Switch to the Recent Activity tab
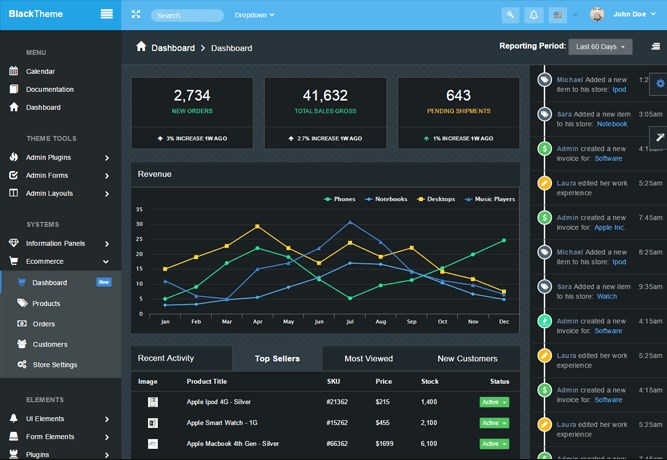Screen dimensions: 667x460 pyautogui.click(x=166, y=358)
